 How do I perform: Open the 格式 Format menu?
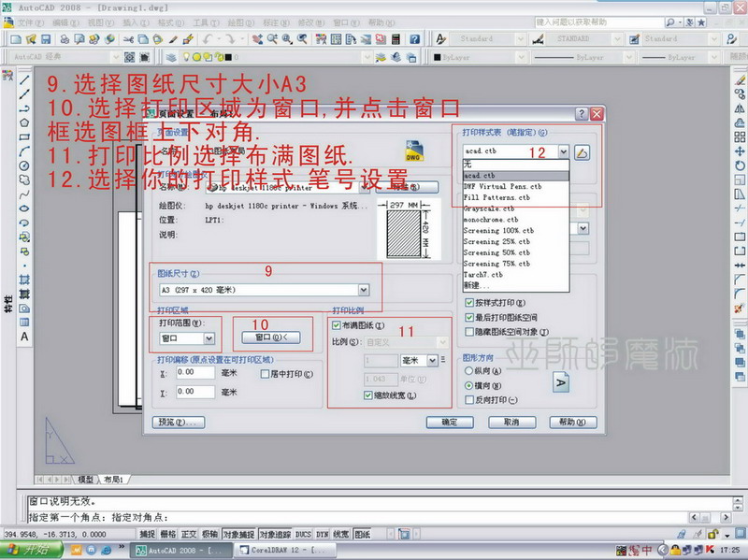tap(171, 22)
